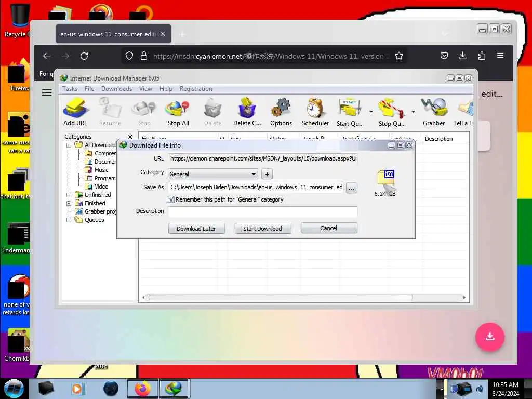The image size is (532, 399).
Task: Open the Category General dropdown
Action: (x=212, y=174)
